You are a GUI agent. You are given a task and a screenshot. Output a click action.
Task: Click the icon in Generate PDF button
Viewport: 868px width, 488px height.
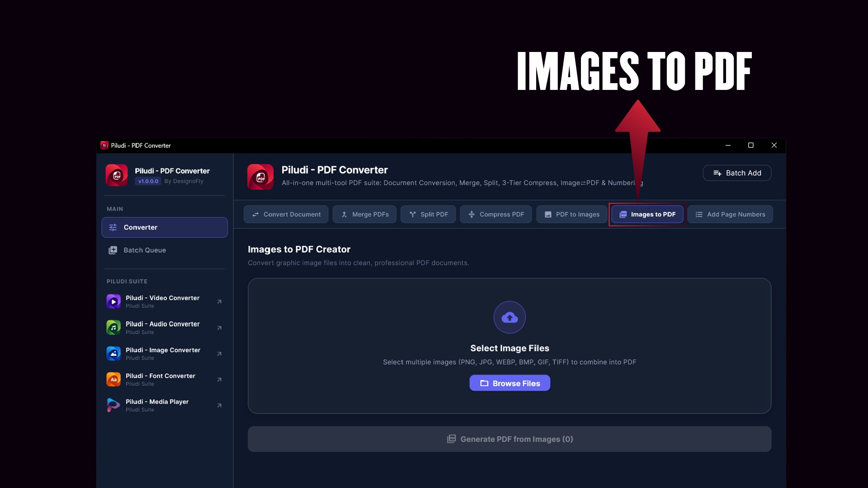451,439
